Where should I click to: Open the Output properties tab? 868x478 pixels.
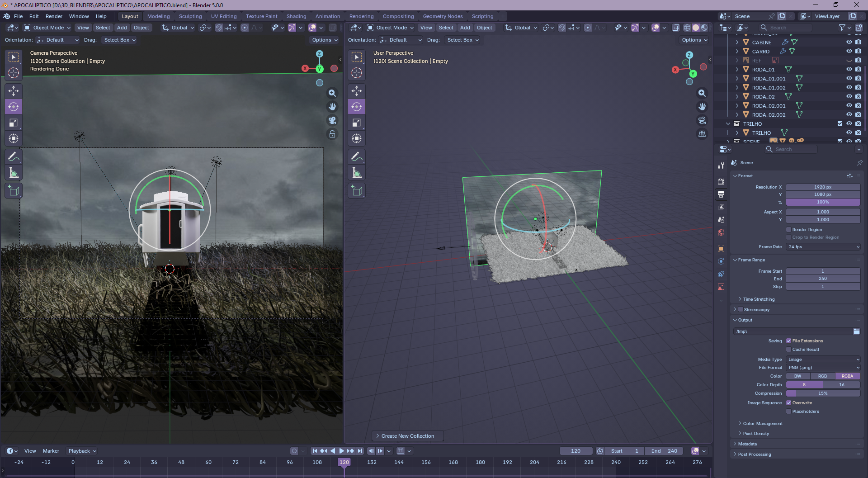[721, 194]
